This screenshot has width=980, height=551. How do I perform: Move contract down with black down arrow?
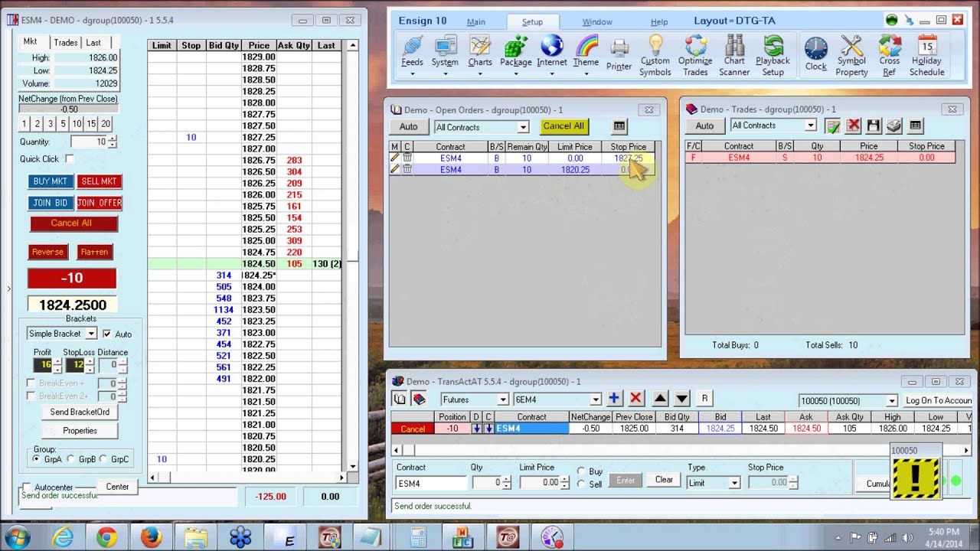681,398
